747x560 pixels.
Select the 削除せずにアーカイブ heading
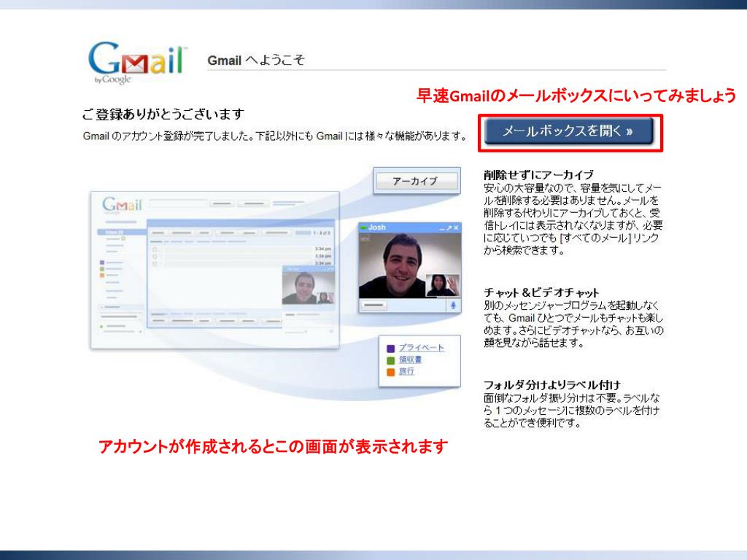pyautogui.click(x=539, y=174)
